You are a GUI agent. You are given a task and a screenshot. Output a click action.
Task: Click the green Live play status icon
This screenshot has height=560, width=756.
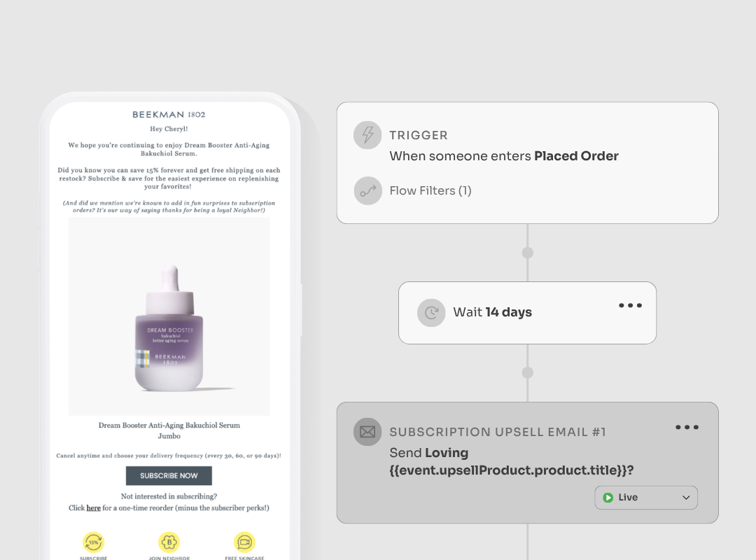[608, 497]
